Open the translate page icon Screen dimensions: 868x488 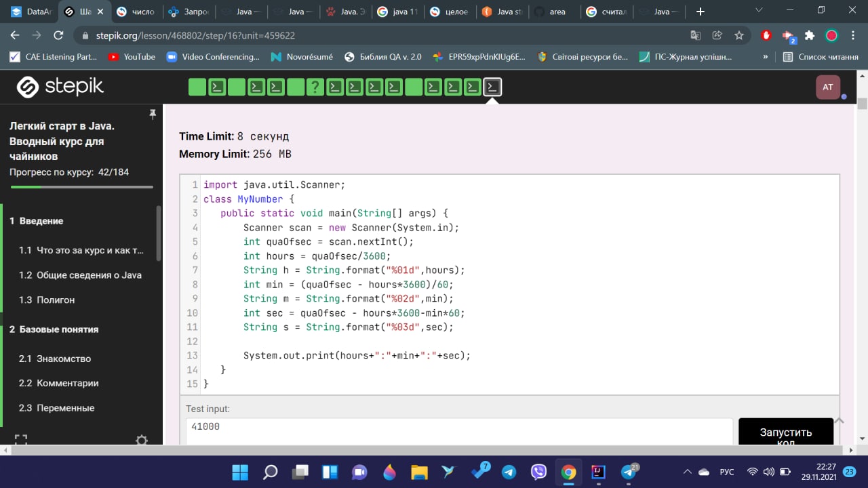click(696, 35)
